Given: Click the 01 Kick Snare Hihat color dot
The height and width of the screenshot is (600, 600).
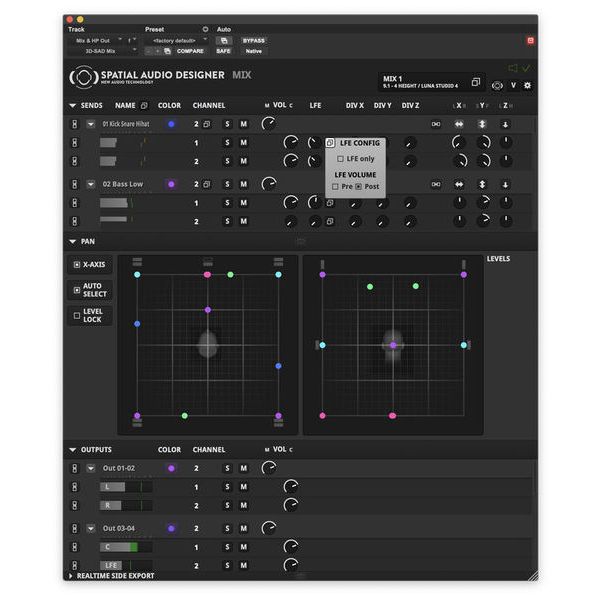Looking at the screenshot, I should coord(171,124).
